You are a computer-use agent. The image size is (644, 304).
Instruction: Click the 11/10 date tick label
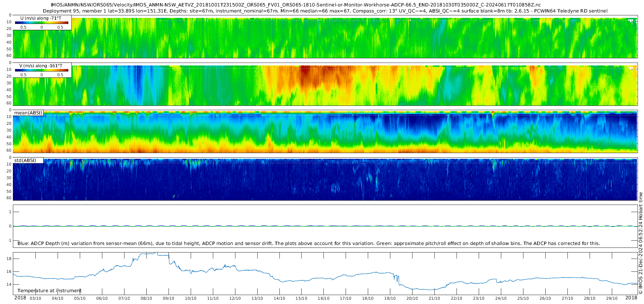(213, 298)
